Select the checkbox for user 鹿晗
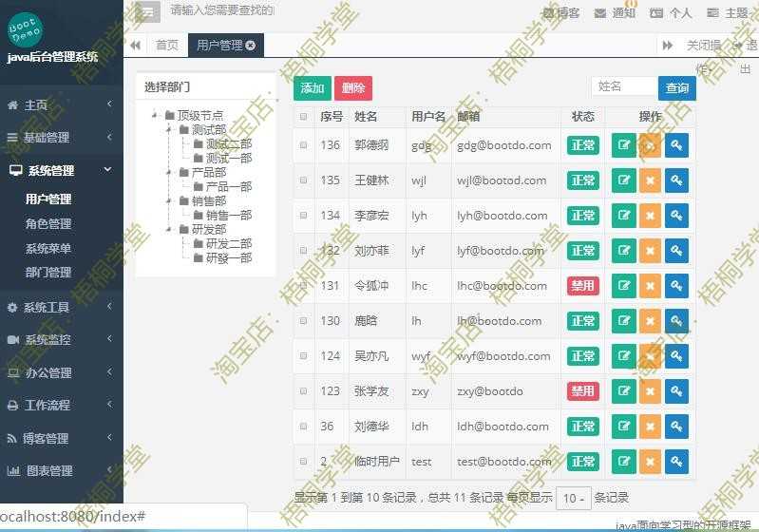The width and height of the screenshot is (759, 532). [x=303, y=321]
